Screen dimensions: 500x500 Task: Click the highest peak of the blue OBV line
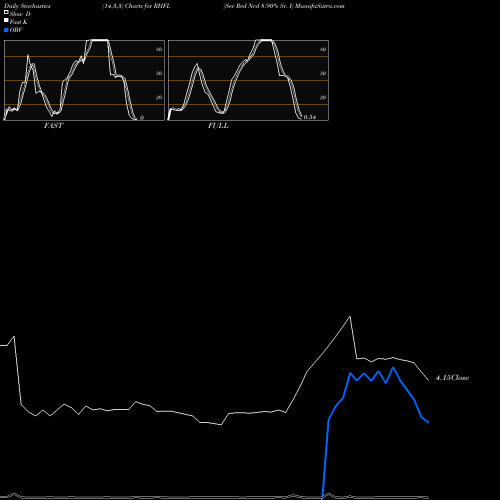pos(393,368)
